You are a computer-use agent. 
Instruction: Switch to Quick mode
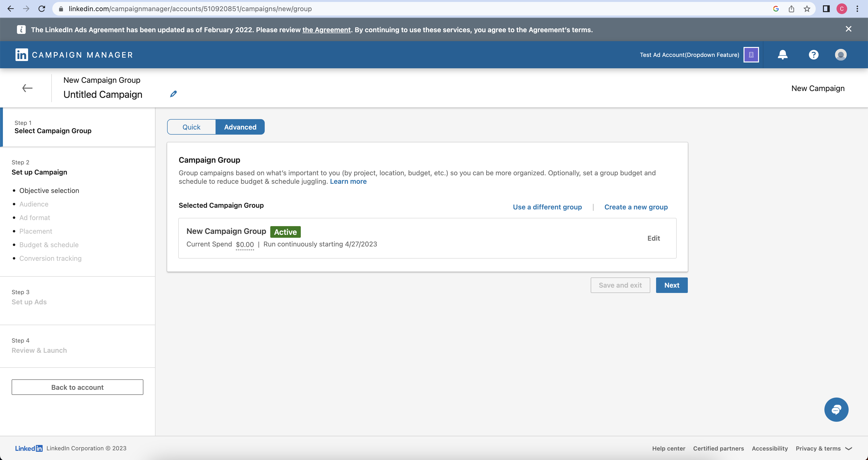click(x=191, y=127)
